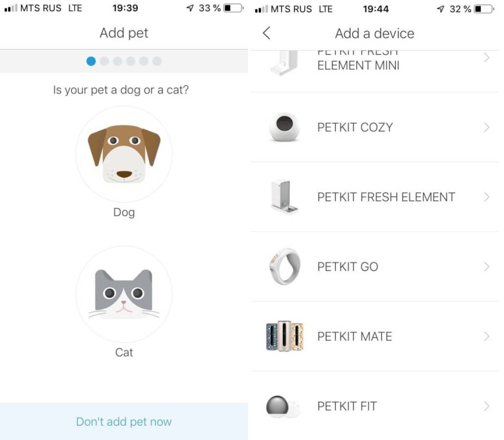Tap the PETKIT FRESH ELEMENT feeder image

(x=284, y=197)
